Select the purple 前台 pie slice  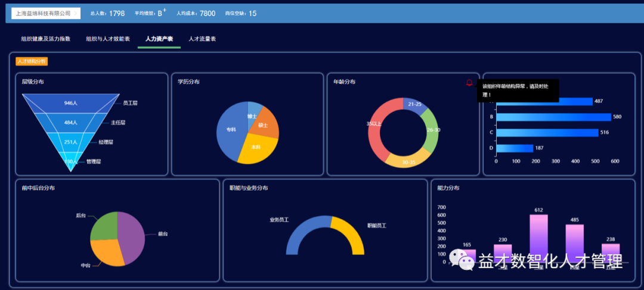click(x=132, y=238)
